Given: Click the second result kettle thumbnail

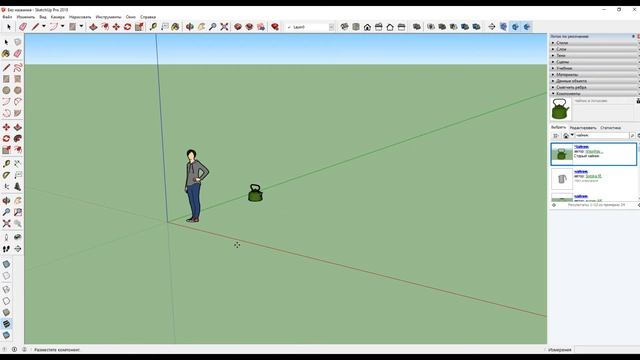Looking at the screenshot, I should pos(562,179).
